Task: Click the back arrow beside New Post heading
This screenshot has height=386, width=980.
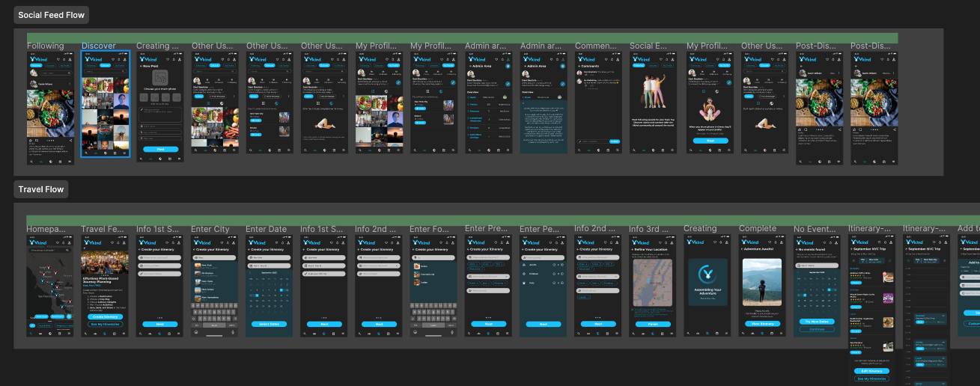Action: (x=139, y=67)
